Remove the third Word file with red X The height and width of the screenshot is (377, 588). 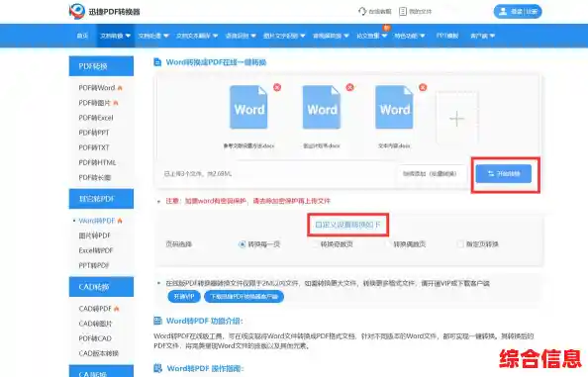423,87
